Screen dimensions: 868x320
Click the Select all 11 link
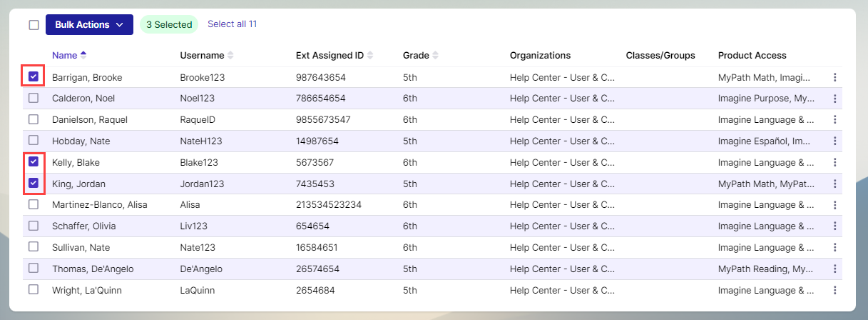(233, 24)
